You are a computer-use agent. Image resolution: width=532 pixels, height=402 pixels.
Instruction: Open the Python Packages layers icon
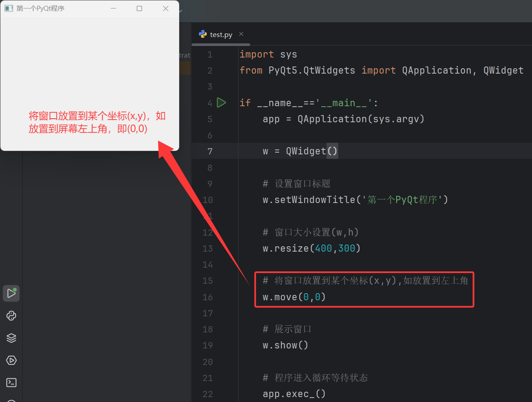point(11,338)
